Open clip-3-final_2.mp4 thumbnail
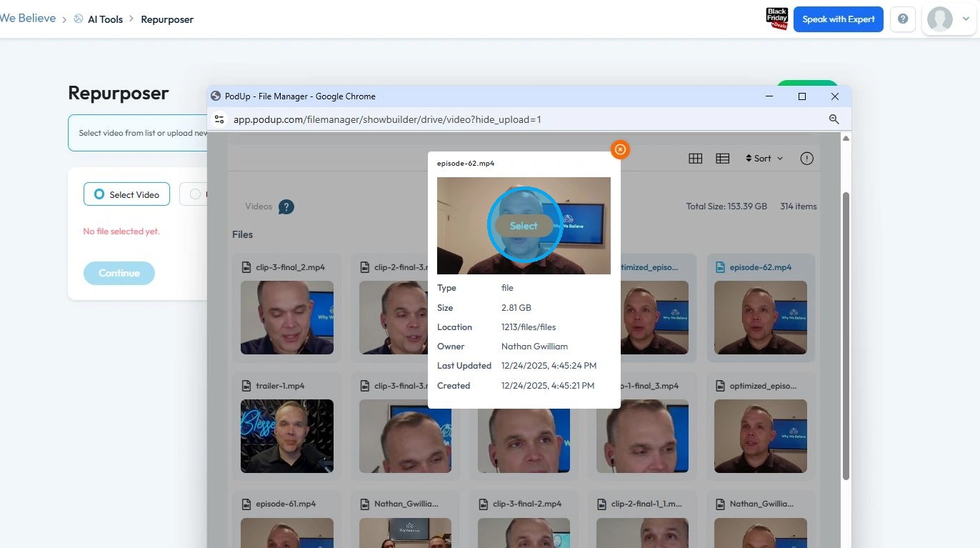The height and width of the screenshot is (548, 980). tap(287, 317)
